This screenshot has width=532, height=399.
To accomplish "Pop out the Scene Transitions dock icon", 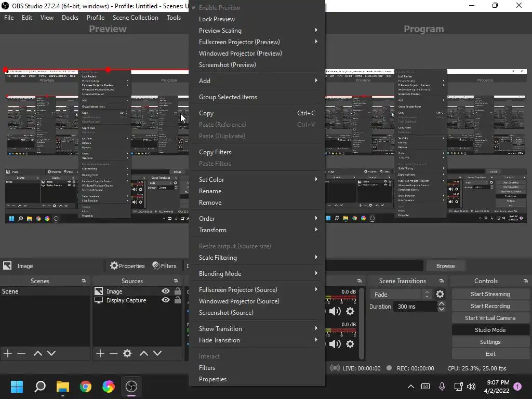I will 441,281.
